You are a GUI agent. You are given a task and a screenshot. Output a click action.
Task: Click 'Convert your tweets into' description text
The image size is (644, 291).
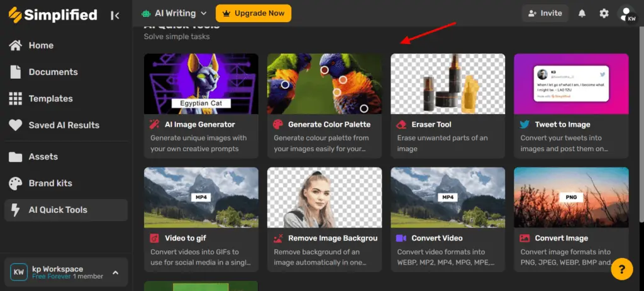click(561, 138)
